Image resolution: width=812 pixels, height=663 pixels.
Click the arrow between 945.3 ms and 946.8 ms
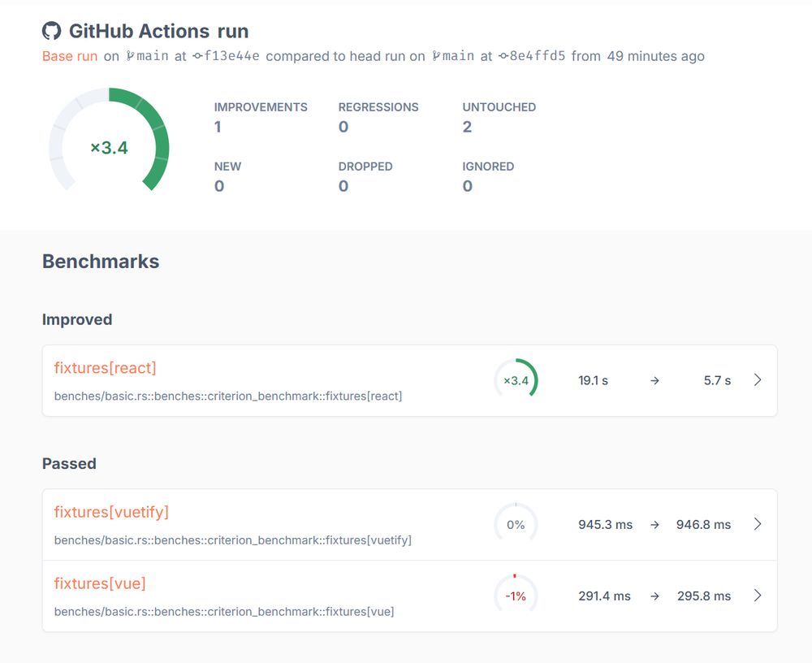655,525
